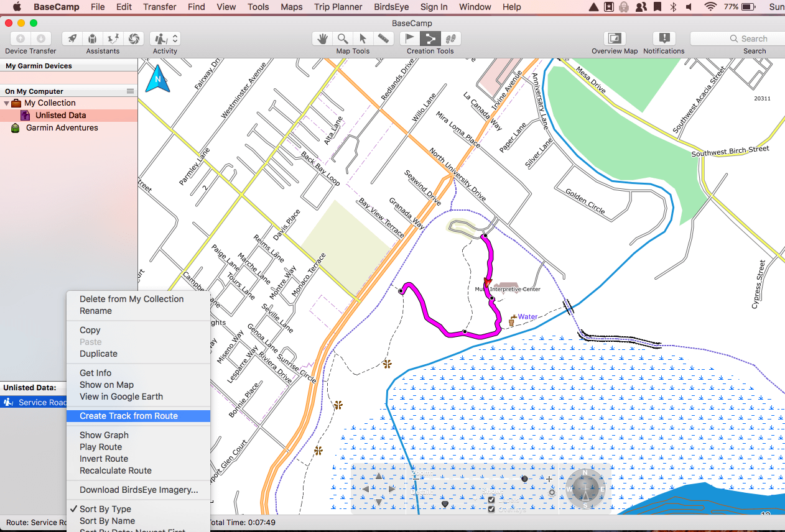Choose the Track creation tool
The width and height of the screenshot is (785, 532).
(451, 39)
